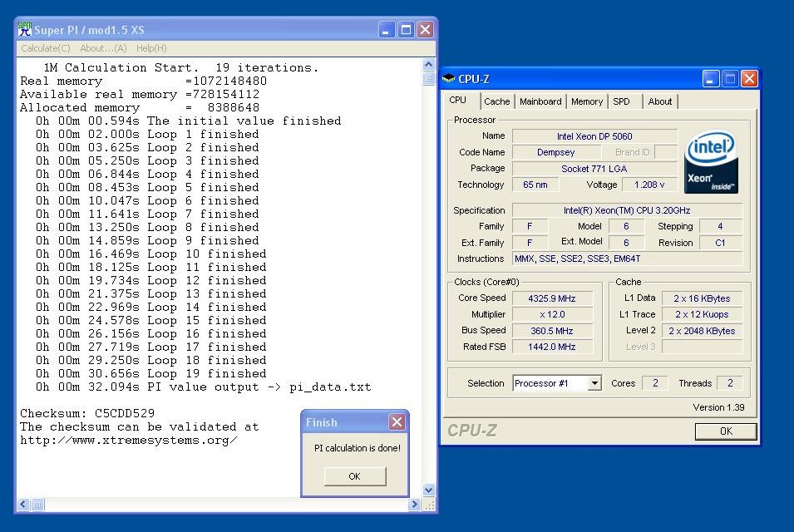The image size is (794, 532).
Task: Switch to the Memory tab in CPU-Z
Action: [x=587, y=101]
